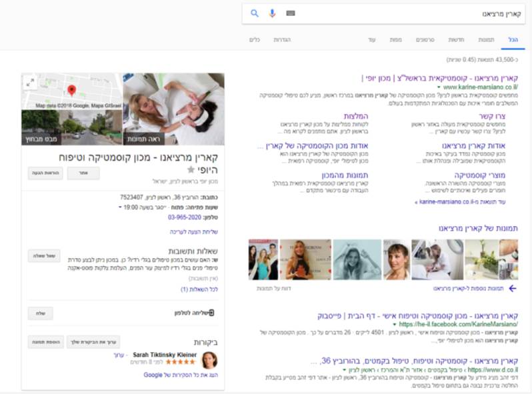Click the blue arrow next to more images

click(x=513, y=289)
